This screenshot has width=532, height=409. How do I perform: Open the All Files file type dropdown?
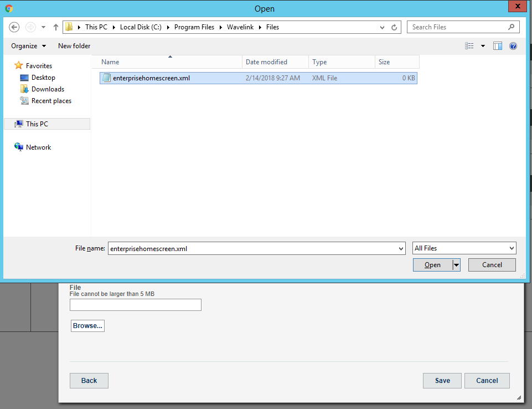pyautogui.click(x=464, y=248)
